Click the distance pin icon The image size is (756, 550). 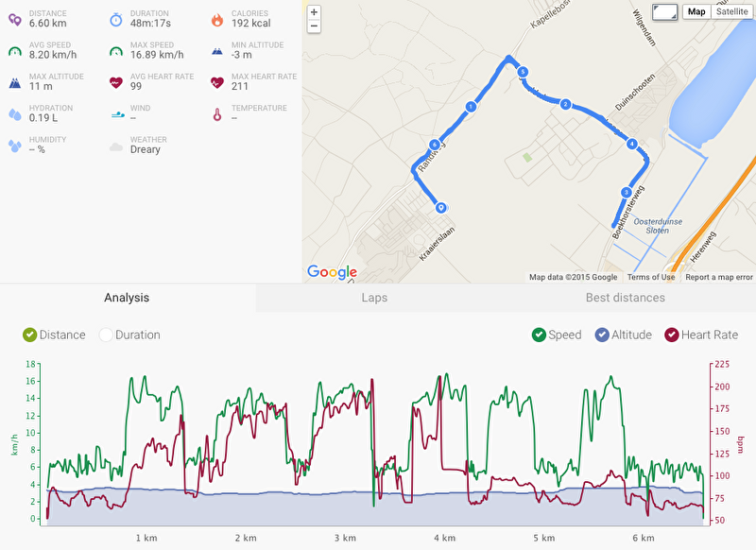[x=14, y=19]
